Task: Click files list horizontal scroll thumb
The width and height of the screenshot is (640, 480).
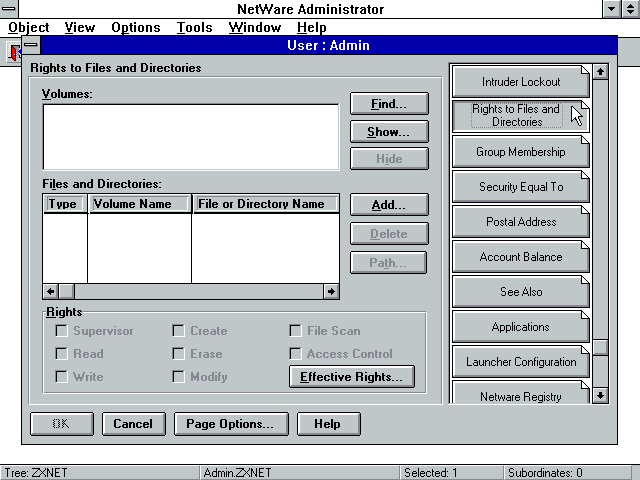Action: pos(67,291)
